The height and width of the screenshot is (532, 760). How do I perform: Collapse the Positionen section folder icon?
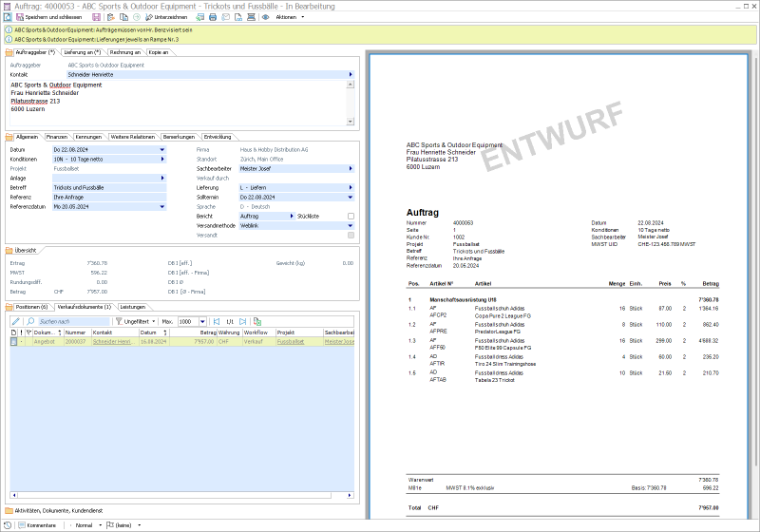pyautogui.click(x=9, y=307)
